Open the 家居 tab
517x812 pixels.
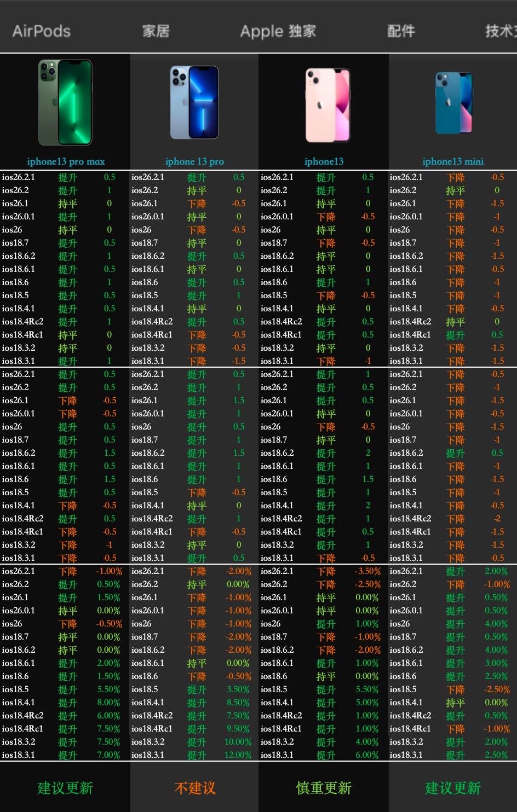(156, 31)
